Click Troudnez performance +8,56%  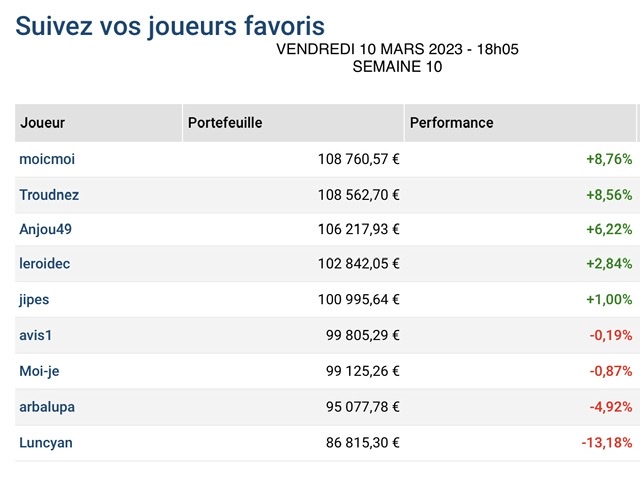click(x=609, y=195)
